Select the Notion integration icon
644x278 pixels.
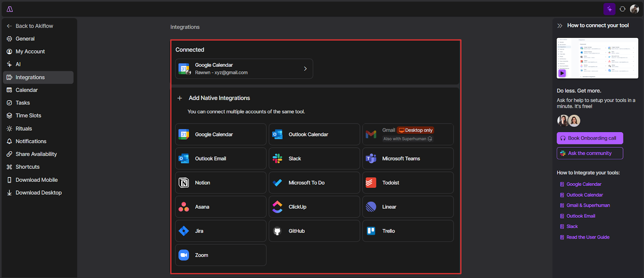click(x=184, y=183)
